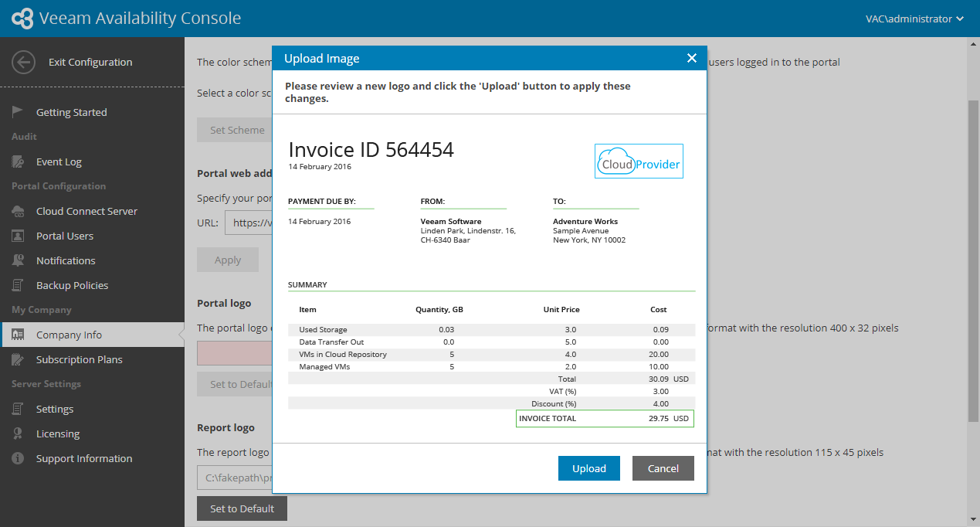Click the Subscription Plans icon
Image resolution: width=980 pixels, height=527 pixels.
[18, 359]
